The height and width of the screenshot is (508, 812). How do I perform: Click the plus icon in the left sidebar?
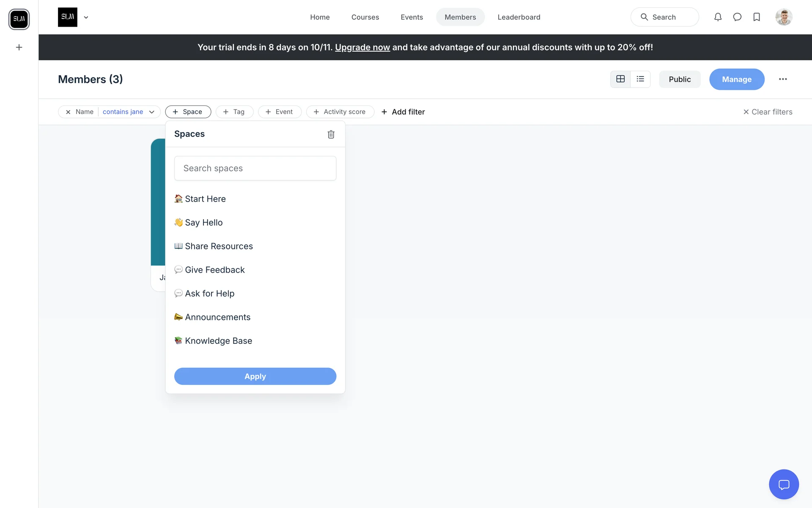19,47
